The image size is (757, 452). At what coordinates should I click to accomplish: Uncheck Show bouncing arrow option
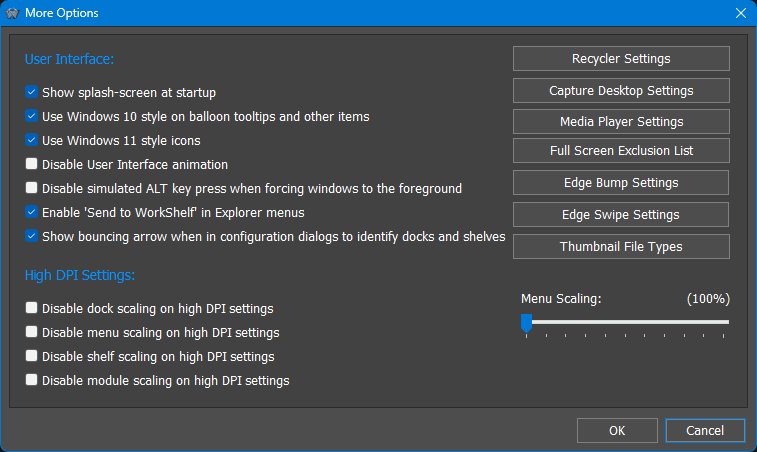[x=31, y=236]
